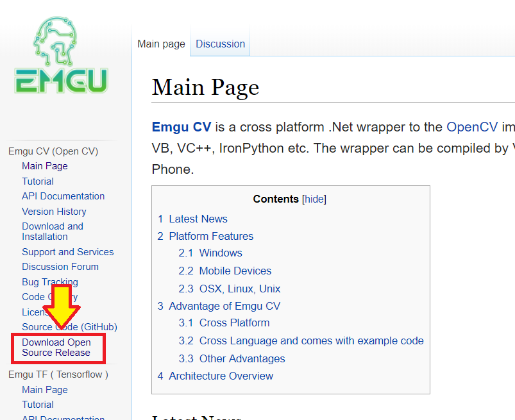Go to 2.1 Windows section
The height and width of the screenshot is (420, 515).
pos(210,253)
